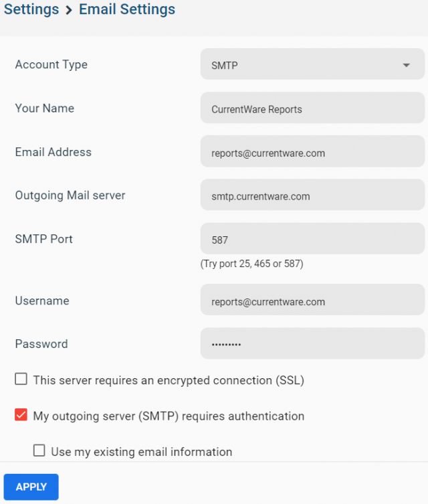
Task: Click into the SMTP Port field
Action: 312,238
